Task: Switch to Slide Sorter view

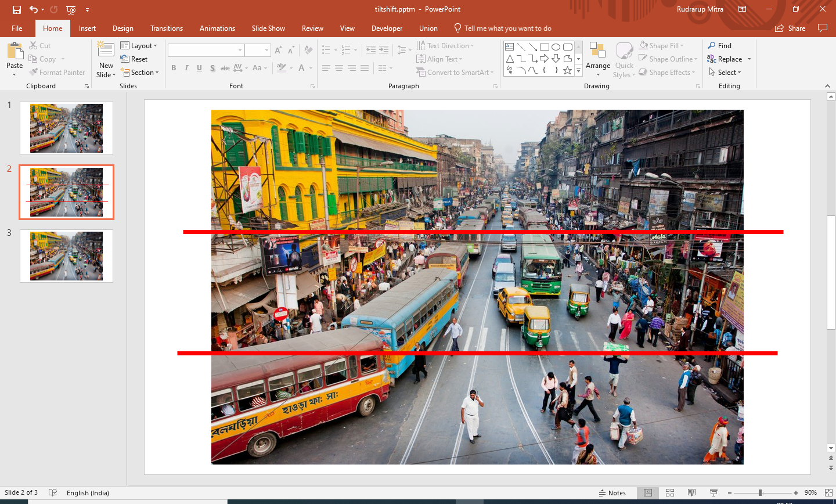Action: (x=670, y=492)
